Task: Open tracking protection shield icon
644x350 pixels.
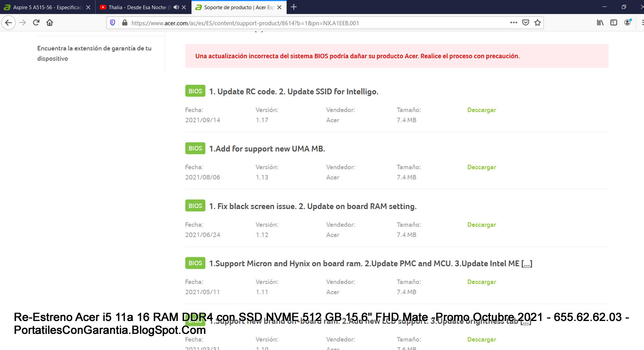Action: [113, 23]
